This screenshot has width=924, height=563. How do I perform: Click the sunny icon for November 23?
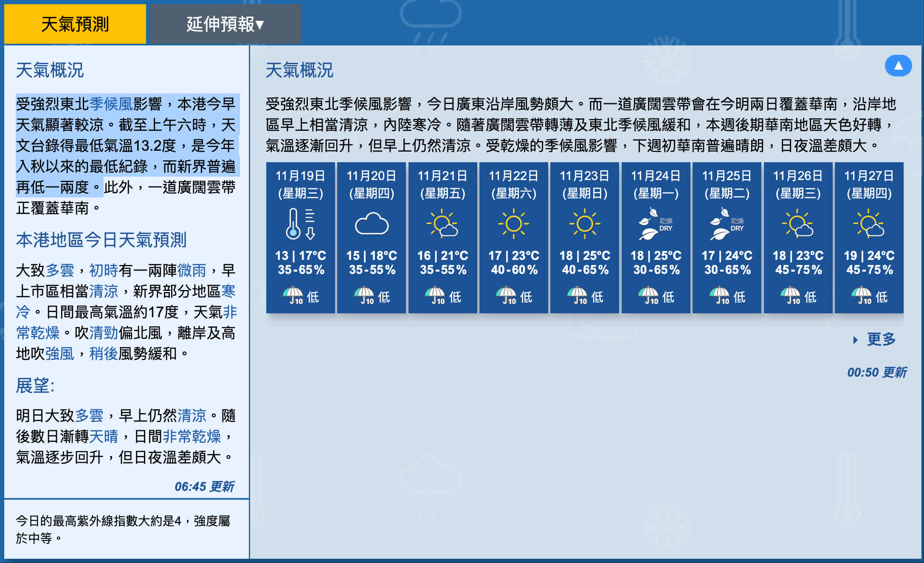585,223
